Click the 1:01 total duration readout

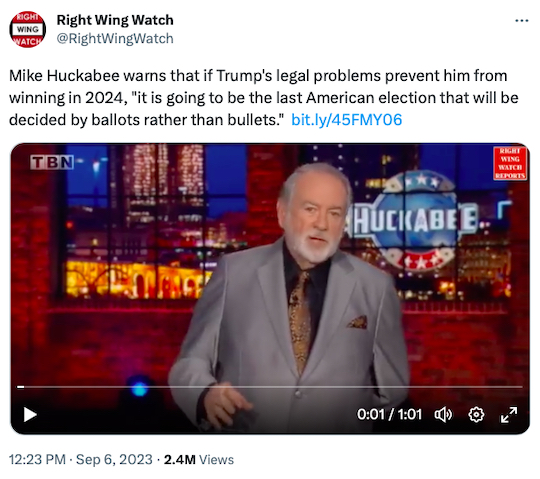click(410, 414)
